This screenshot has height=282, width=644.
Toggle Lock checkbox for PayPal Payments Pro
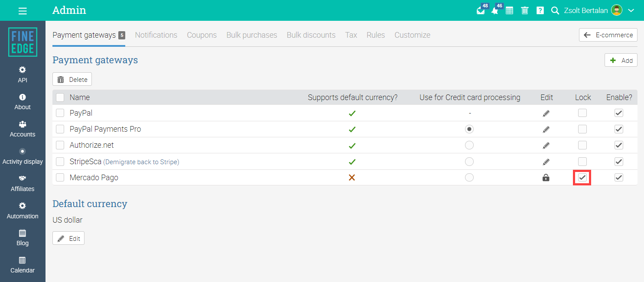point(582,129)
